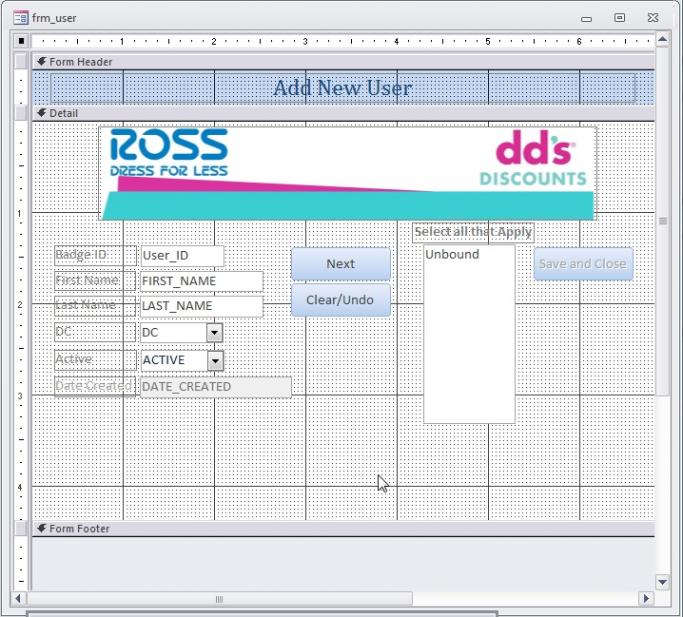Minimize the frm_user window
Image resolution: width=683 pixels, height=617 pixels.
[586, 19]
